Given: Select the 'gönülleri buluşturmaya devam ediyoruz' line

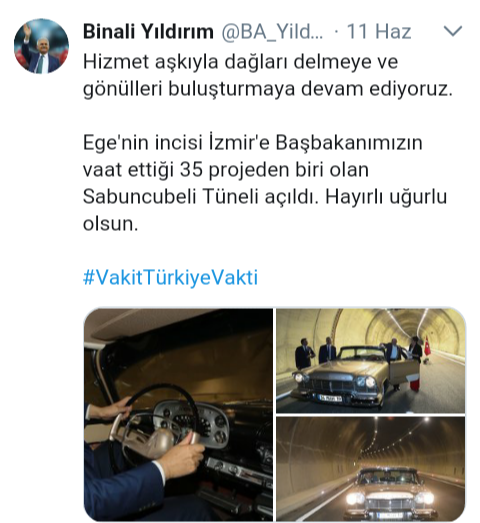Looking at the screenshot, I should 268,89.
